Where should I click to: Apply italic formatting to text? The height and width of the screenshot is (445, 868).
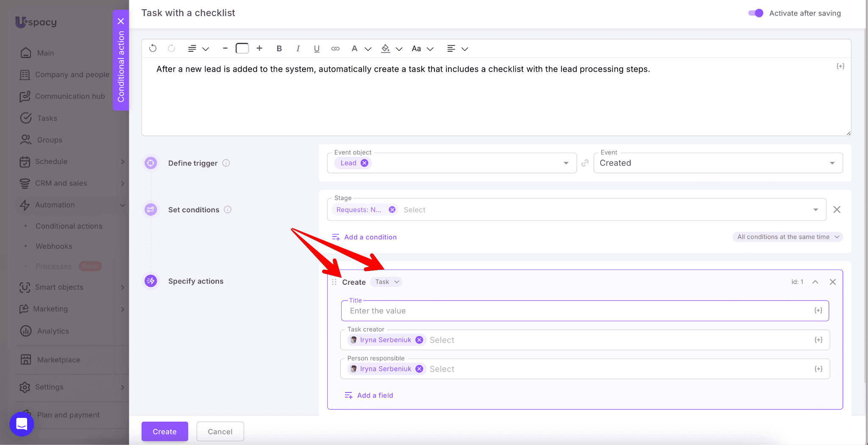(x=298, y=48)
